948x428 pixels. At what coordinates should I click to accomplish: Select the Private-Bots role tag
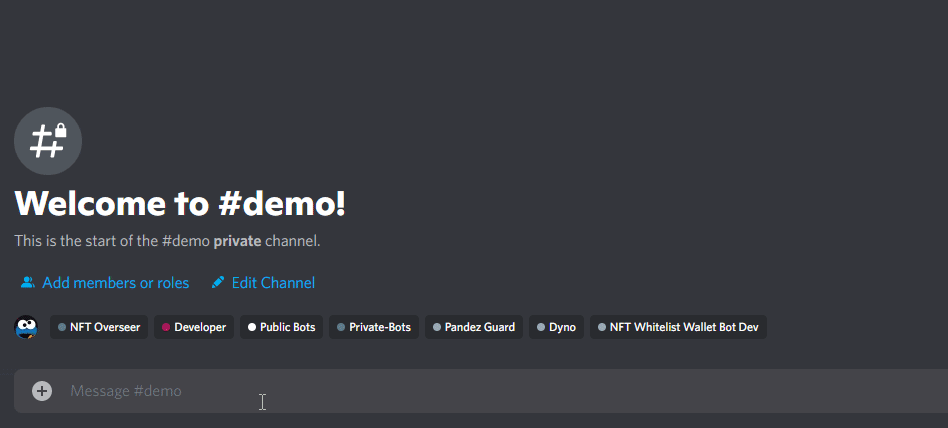click(374, 327)
